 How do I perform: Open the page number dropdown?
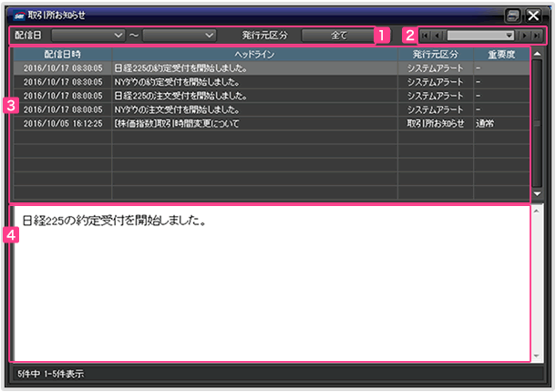coord(480,36)
